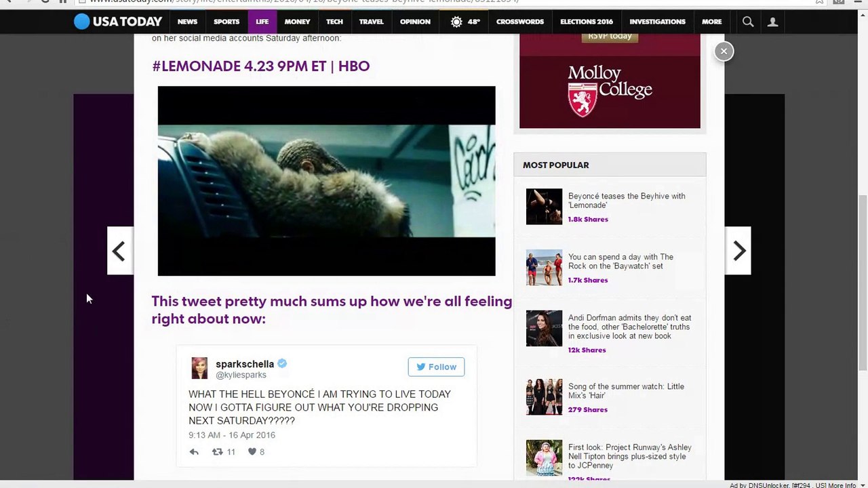Open the SPORTS section
This screenshot has height=488, width=868.
(226, 22)
